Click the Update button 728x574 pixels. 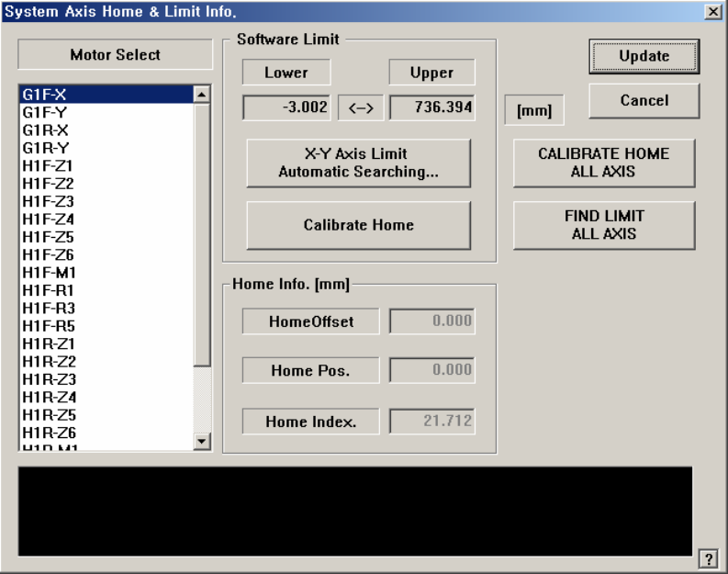(644, 56)
